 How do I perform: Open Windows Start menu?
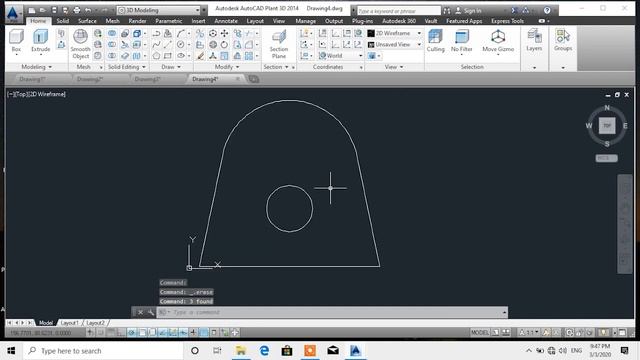point(11,351)
